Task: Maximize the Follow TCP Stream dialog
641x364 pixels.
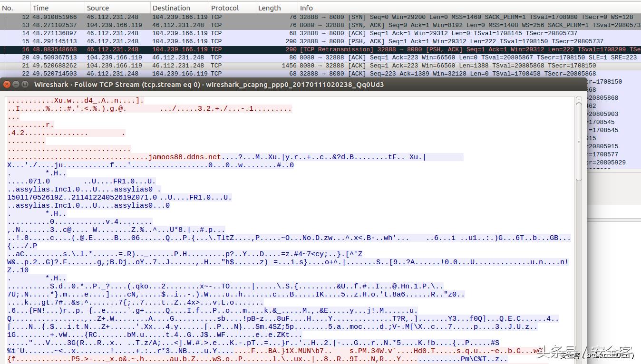Action: (25, 84)
